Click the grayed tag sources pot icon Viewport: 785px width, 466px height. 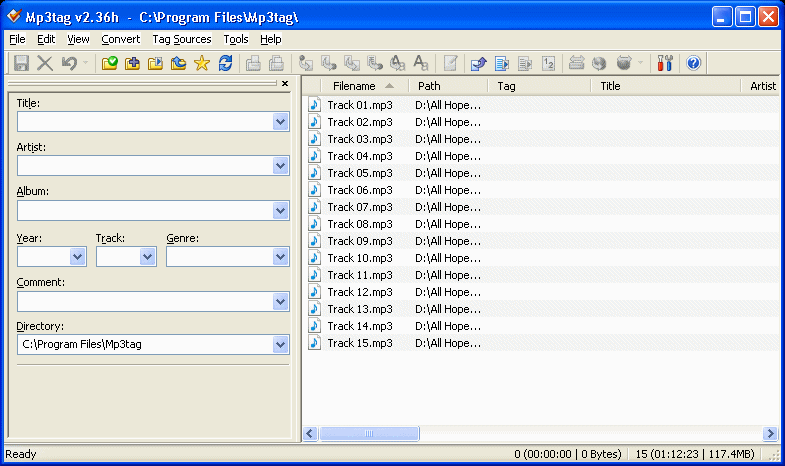tap(624, 63)
